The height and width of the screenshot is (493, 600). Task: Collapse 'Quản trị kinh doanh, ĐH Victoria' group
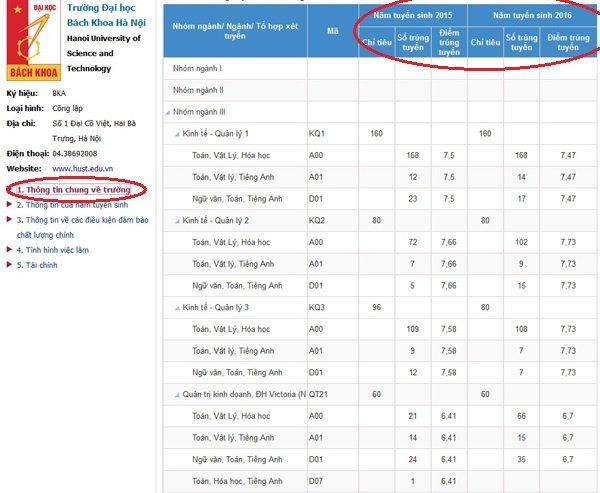[x=178, y=394]
